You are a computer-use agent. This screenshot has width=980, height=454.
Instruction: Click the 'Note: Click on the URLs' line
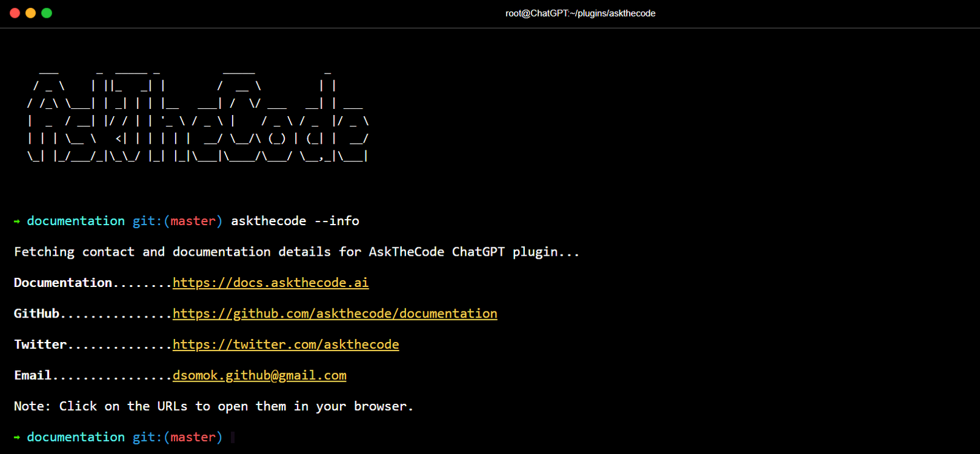tap(213, 406)
